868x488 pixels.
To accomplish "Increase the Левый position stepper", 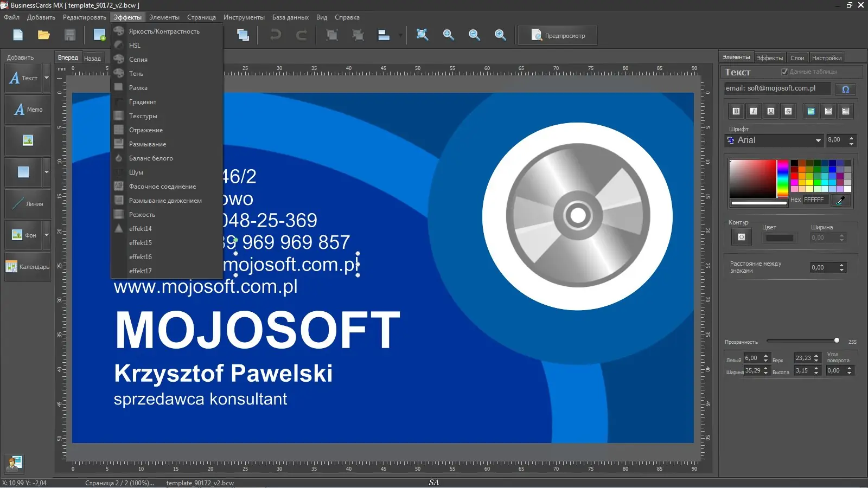I will coord(765,356).
